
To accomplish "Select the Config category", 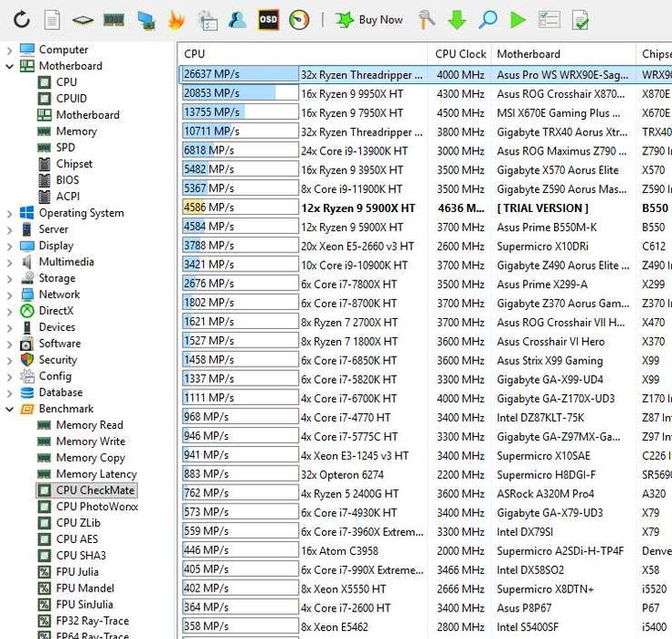I will [55, 376].
